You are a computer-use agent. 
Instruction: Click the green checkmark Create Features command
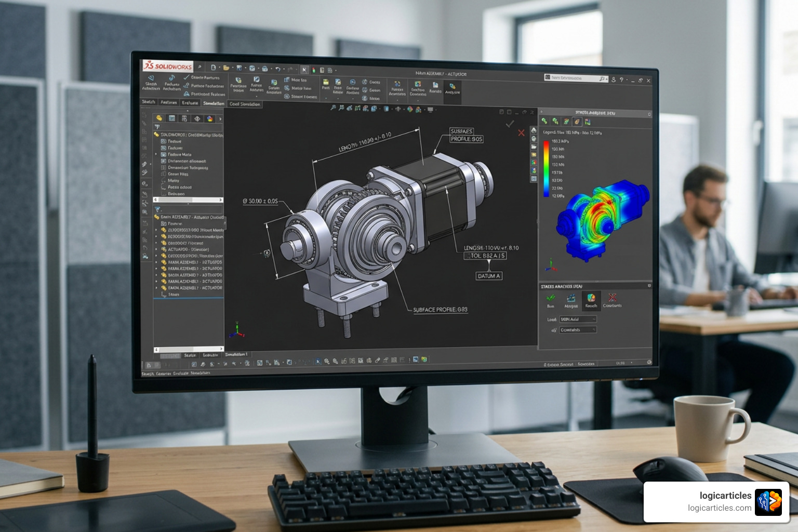[202, 77]
